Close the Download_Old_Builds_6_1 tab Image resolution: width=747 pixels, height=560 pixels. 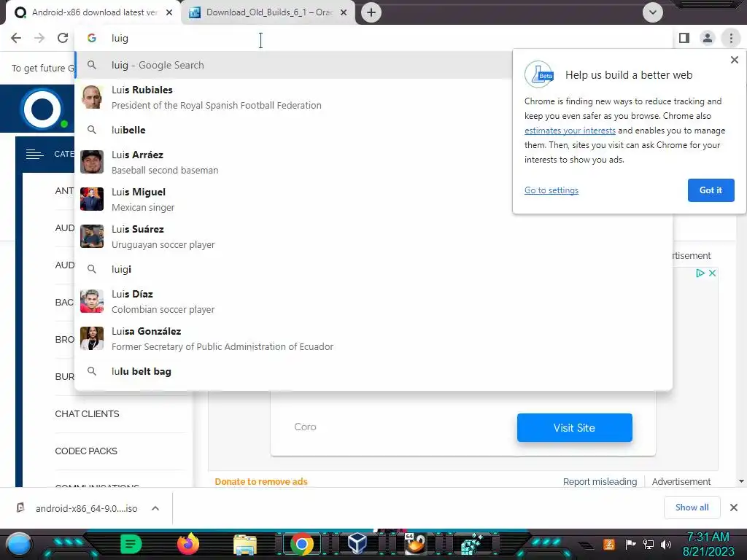coord(344,12)
